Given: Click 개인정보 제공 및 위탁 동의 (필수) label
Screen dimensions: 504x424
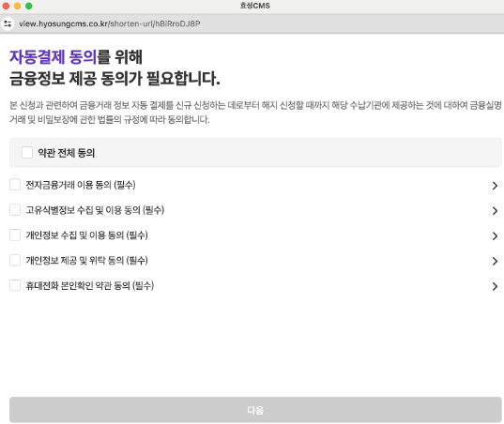Looking at the screenshot, I should pyautogui.click(x=86, y=260).
